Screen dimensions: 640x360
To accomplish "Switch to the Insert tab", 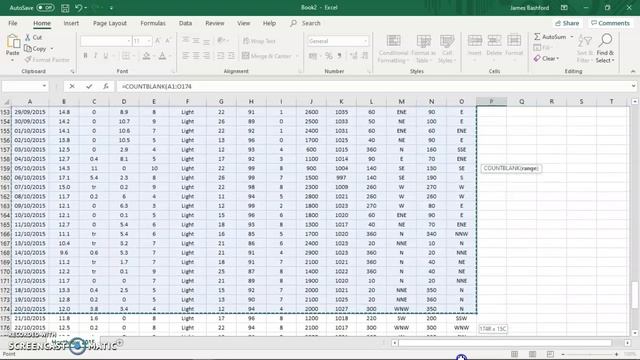I will (x=71, y=23).
